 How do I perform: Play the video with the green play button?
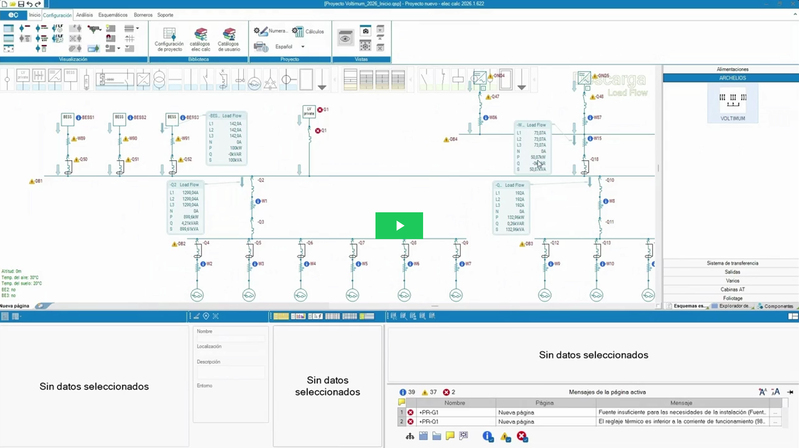point(399,225)
